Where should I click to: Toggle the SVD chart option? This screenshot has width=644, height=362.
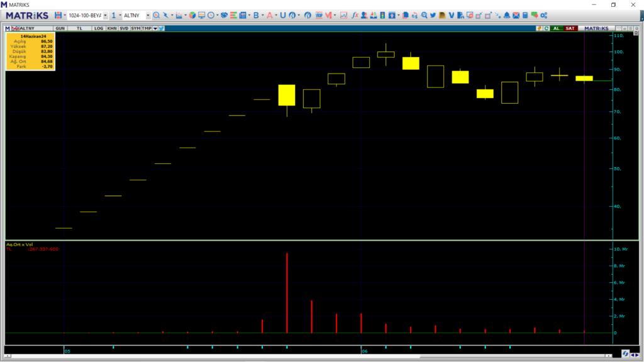(x=124, y=28)
